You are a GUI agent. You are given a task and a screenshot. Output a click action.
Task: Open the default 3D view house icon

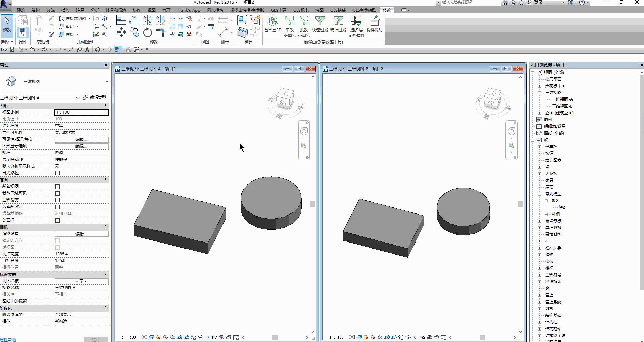point(97,50)
